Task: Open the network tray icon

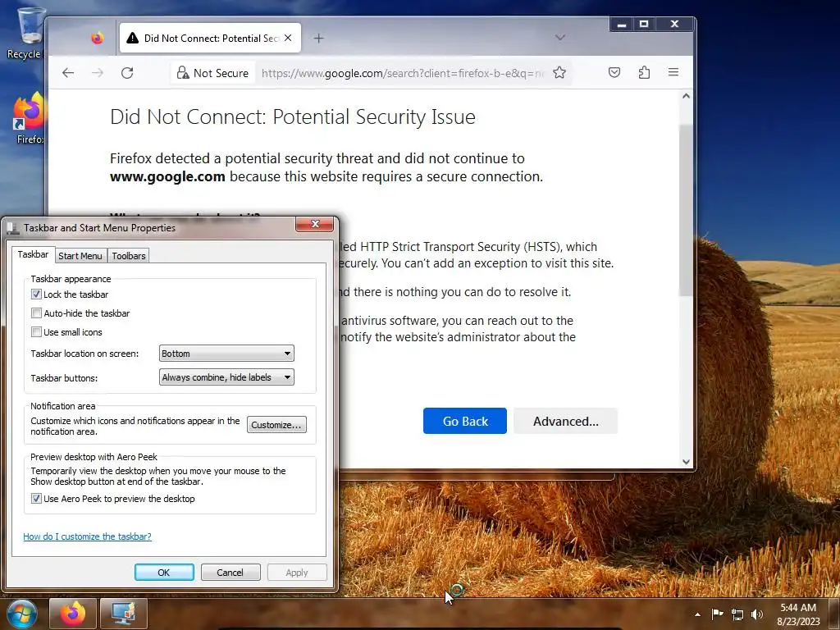Action: (x=737, y=614)
